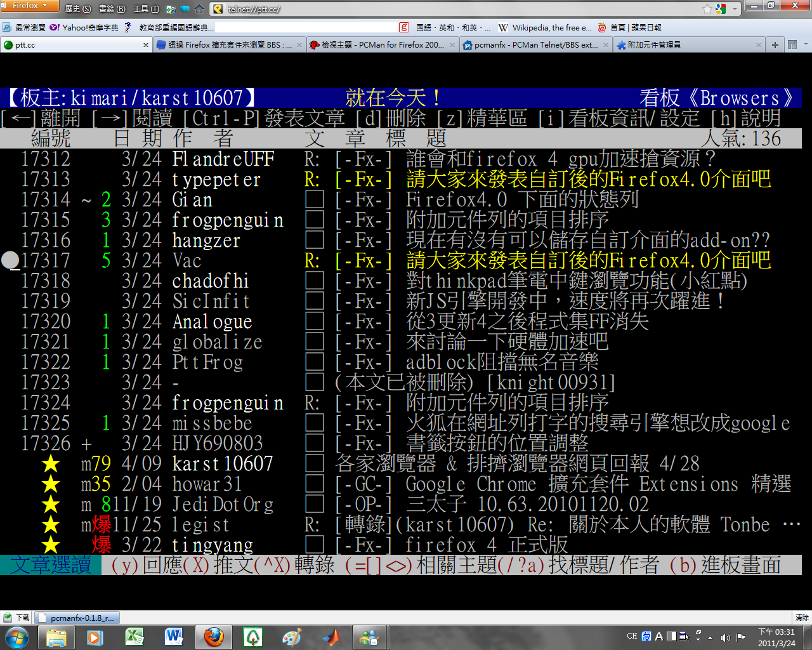Open MATLAB from the taskbar
Screen dimensions: 812x650
coord(331,637)
